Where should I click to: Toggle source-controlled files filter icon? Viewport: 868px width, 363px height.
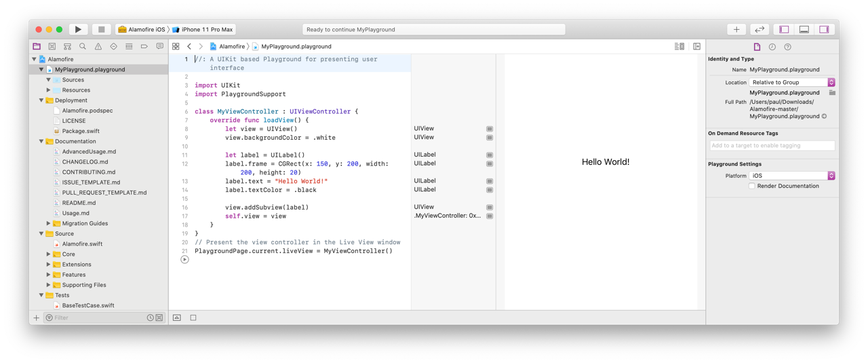point(159,318)
